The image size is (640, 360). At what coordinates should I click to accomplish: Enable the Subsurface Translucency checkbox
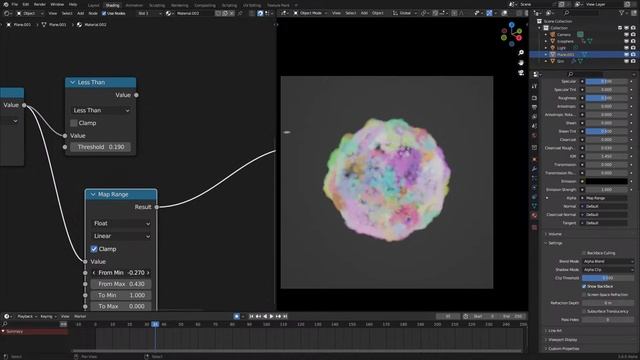click(x=584, y=311)
